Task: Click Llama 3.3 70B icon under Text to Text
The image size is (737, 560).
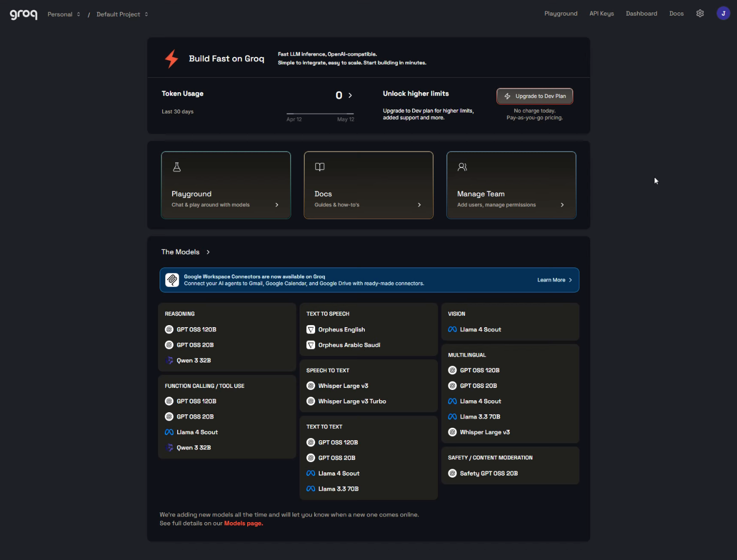Action: tap(311, 489)
